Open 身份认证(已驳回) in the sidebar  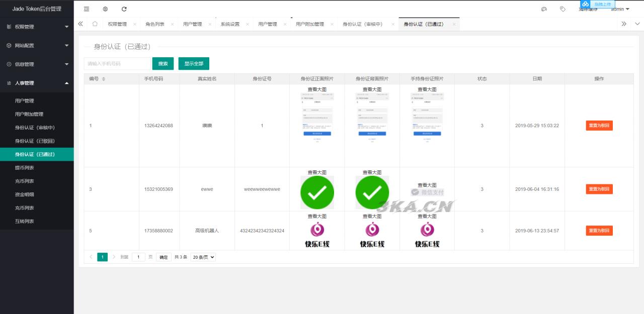pos(37,141)
